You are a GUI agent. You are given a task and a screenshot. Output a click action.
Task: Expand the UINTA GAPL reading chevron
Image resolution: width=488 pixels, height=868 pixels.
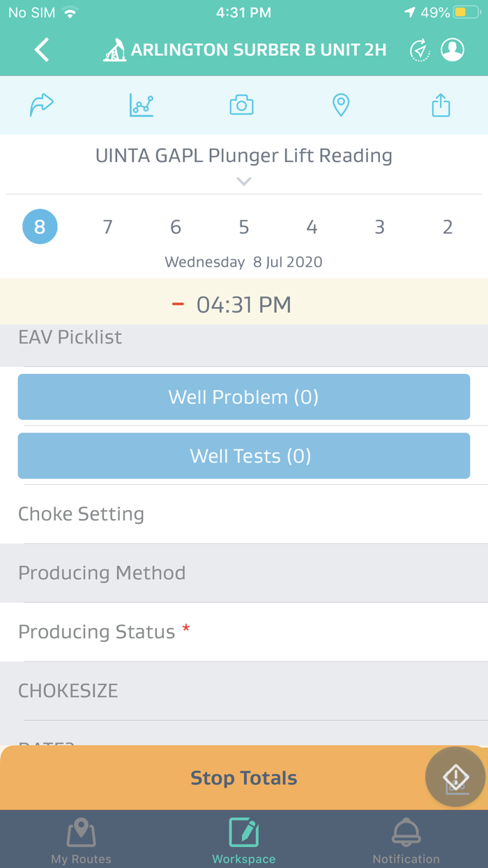(243, 181)
